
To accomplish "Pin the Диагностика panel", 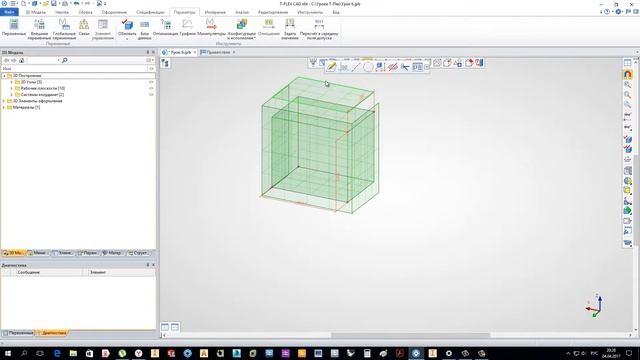I will point(148,265).
